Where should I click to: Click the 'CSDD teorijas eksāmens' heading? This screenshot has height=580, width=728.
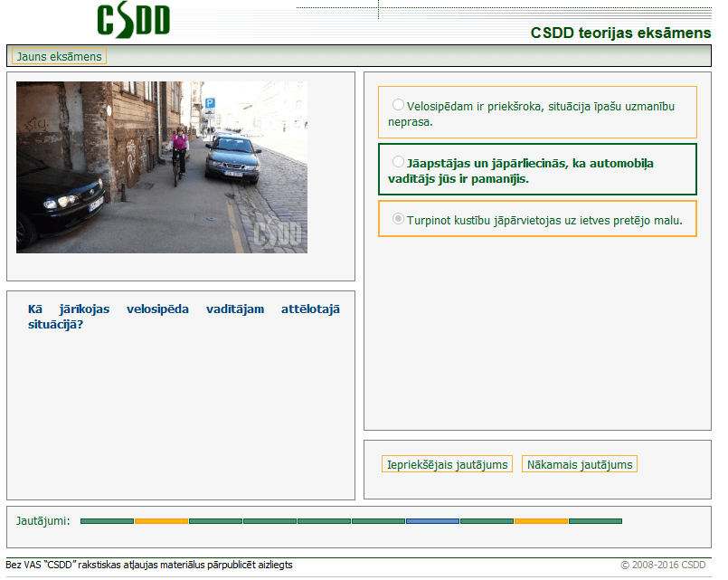pyautogui.click(x=620, y=33)
